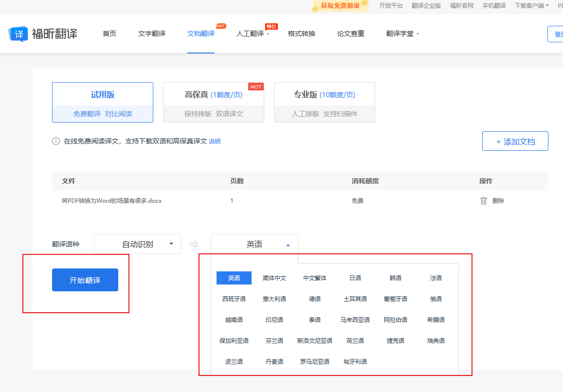
Task: Choose 韩语 as target language
Action: [x=395, y=278]
